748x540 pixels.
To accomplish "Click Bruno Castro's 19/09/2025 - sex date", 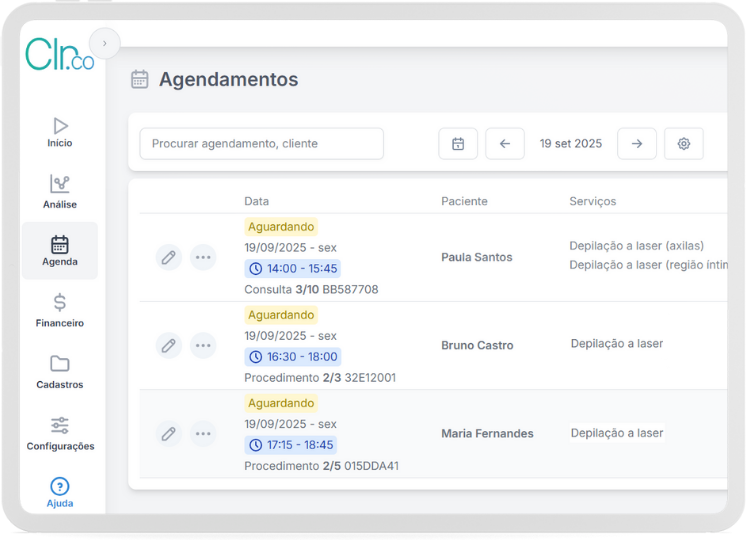I will pyautogui.click(x=291, y=336).
